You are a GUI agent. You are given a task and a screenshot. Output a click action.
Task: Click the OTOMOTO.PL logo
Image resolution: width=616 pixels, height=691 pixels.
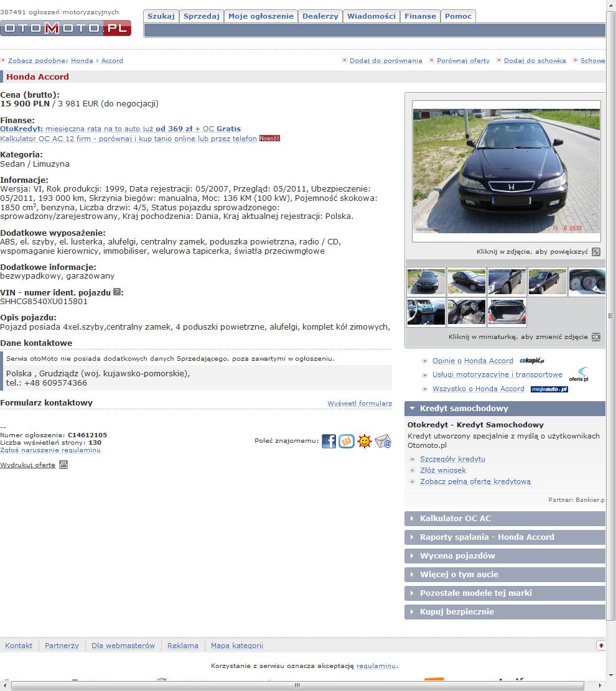[65, 28]
